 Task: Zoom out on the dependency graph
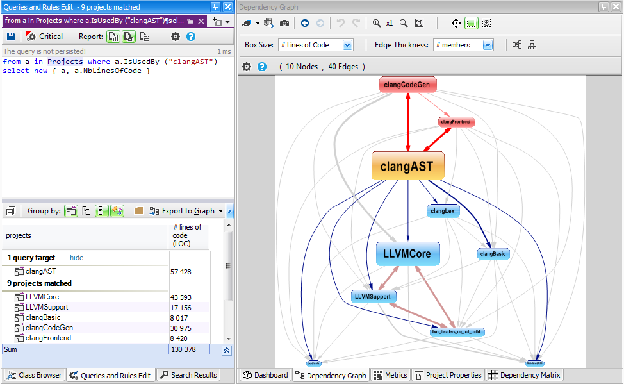click(x=404, y=23)
